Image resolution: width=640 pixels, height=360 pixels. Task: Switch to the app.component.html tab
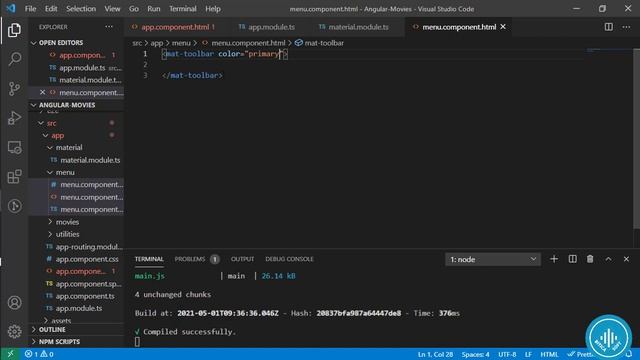(174, 27)
